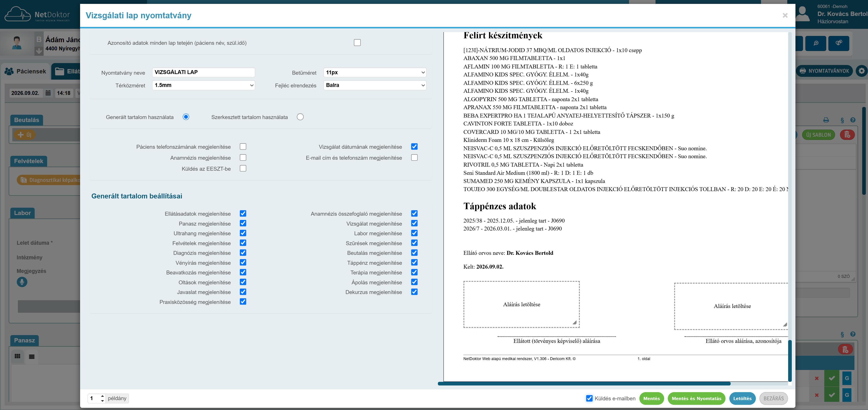868x410 pixels.
Task: Enable Anamnézis megjelenítése checkbox
Action: pos(243,157)
